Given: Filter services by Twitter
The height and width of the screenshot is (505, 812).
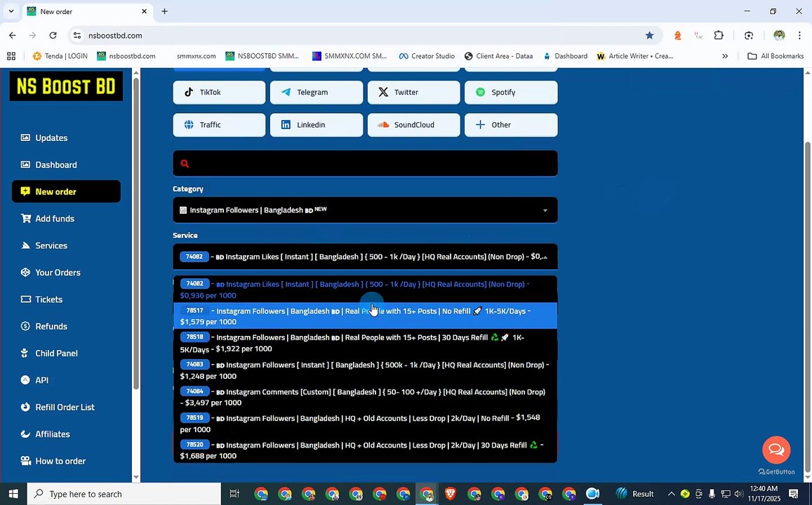Looking at the screenshot, I should pyautogui.click(x=414, y=92).
